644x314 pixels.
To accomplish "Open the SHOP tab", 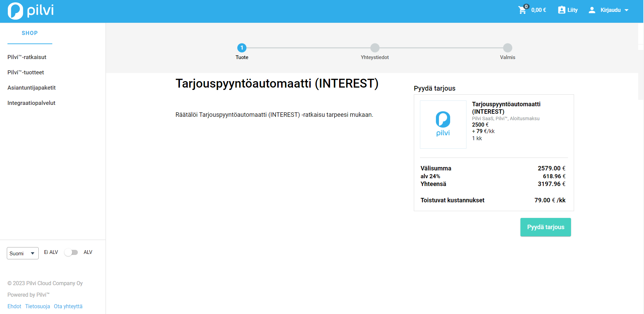I will point(30,33).
